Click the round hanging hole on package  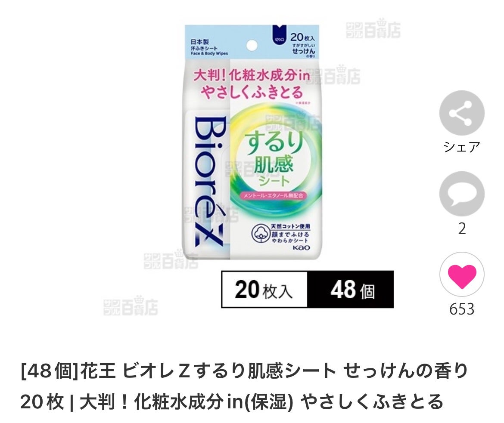[252, 45]
